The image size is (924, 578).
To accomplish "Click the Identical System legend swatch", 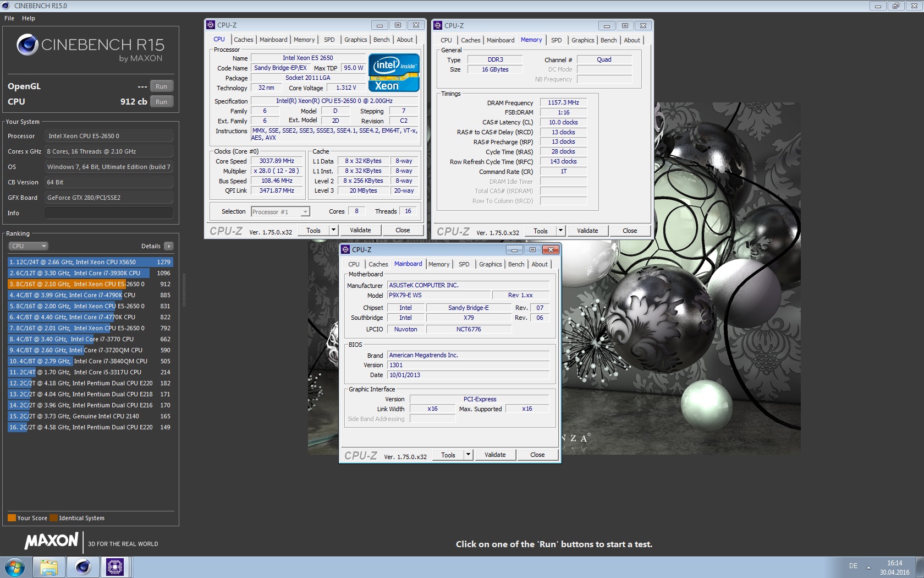I will [53, 518].
